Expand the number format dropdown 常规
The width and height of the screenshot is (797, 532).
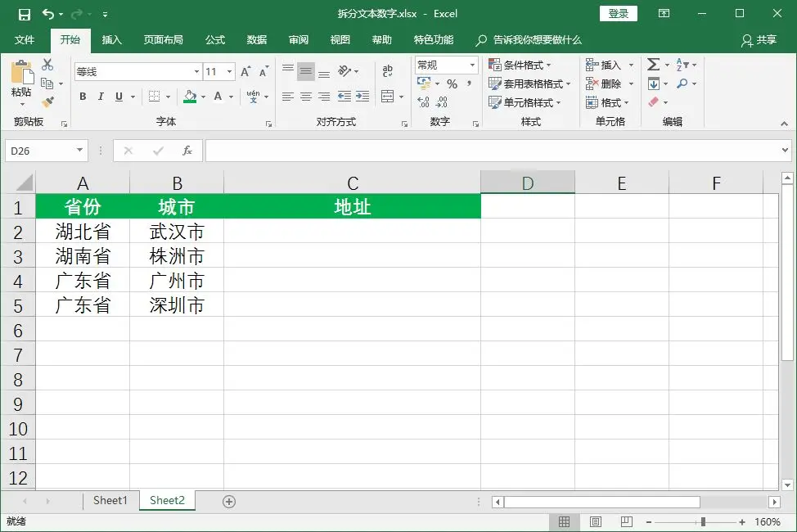pyautogui.click(x=446, y=65)
